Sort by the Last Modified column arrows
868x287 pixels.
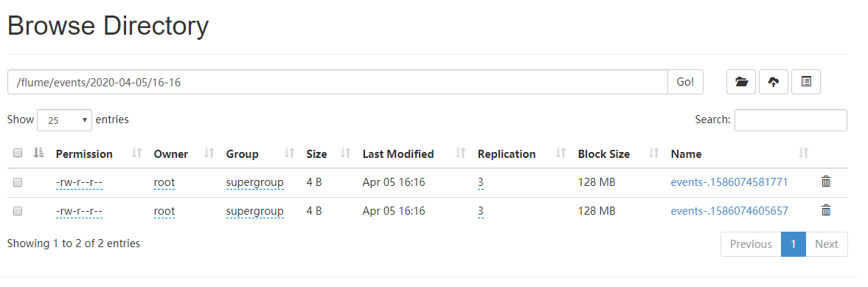(461, 153)
